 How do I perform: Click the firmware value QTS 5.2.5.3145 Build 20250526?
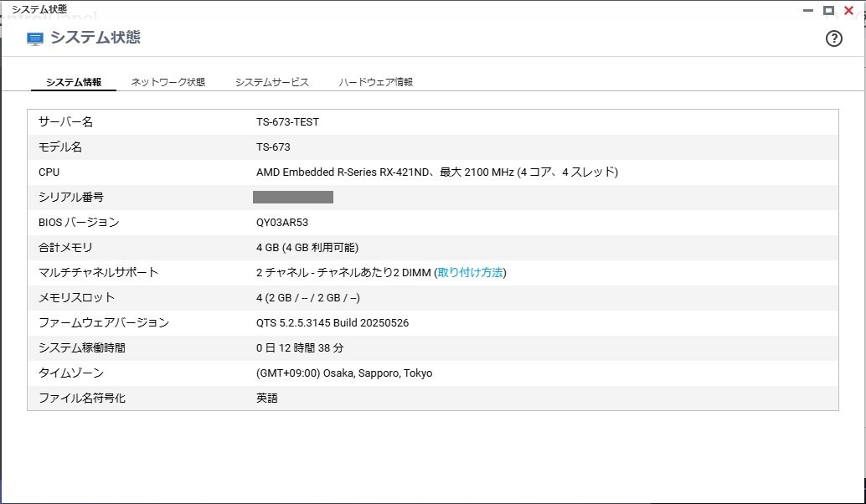(x=332, y=323)
